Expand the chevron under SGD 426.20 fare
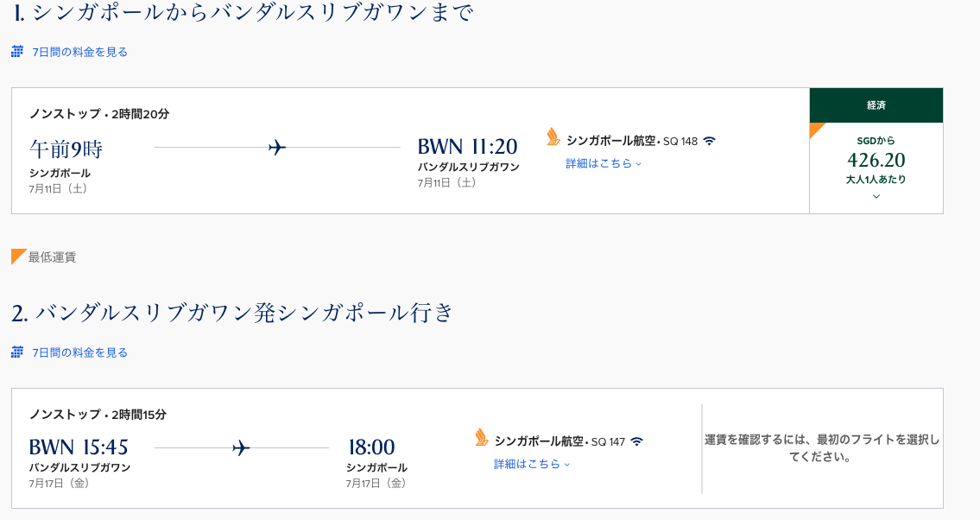 876,197
